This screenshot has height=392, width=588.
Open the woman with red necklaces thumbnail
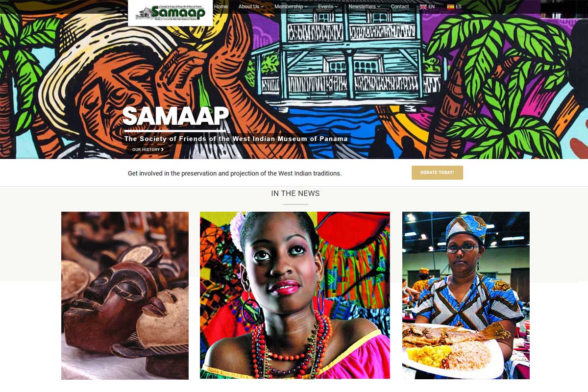(x=295, y=295)
